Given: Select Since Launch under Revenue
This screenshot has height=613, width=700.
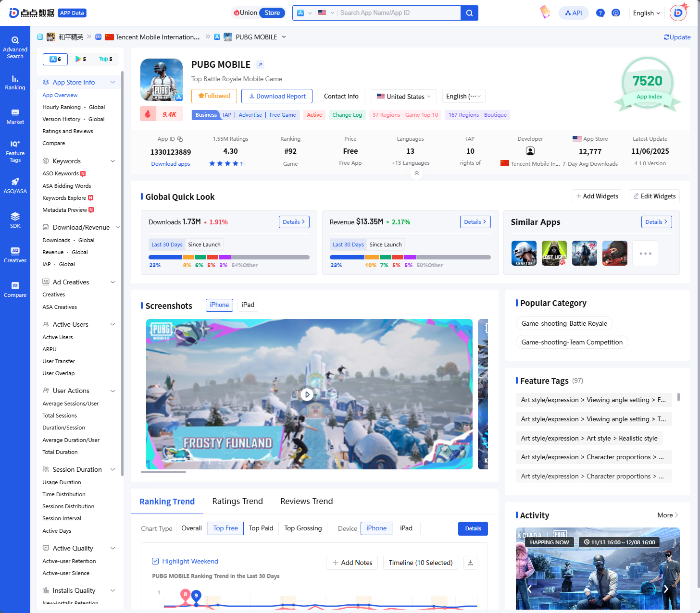Looking at the screenshot, I should (386, 245).
